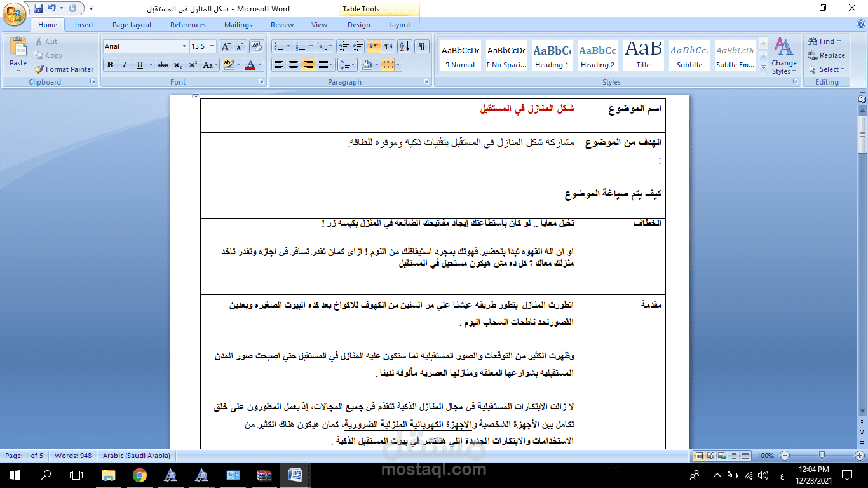The image size is (868, 488).
Task: Switch to Full Screen Reading view
Action: [710, 456]
